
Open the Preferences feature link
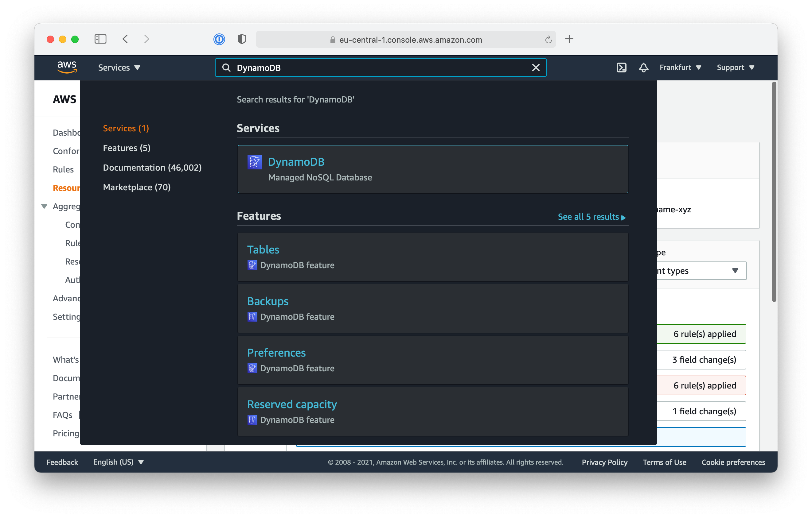pos(276,353)
